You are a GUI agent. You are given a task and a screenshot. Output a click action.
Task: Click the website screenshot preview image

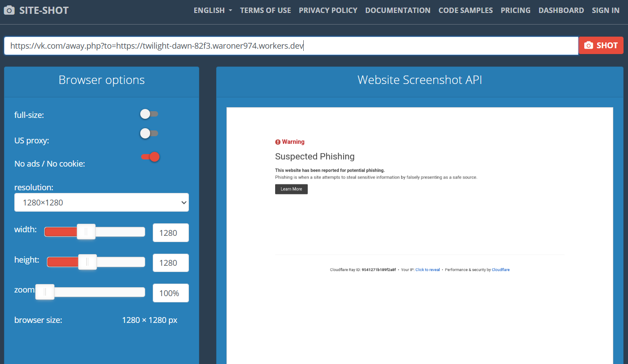pos(420,235)
